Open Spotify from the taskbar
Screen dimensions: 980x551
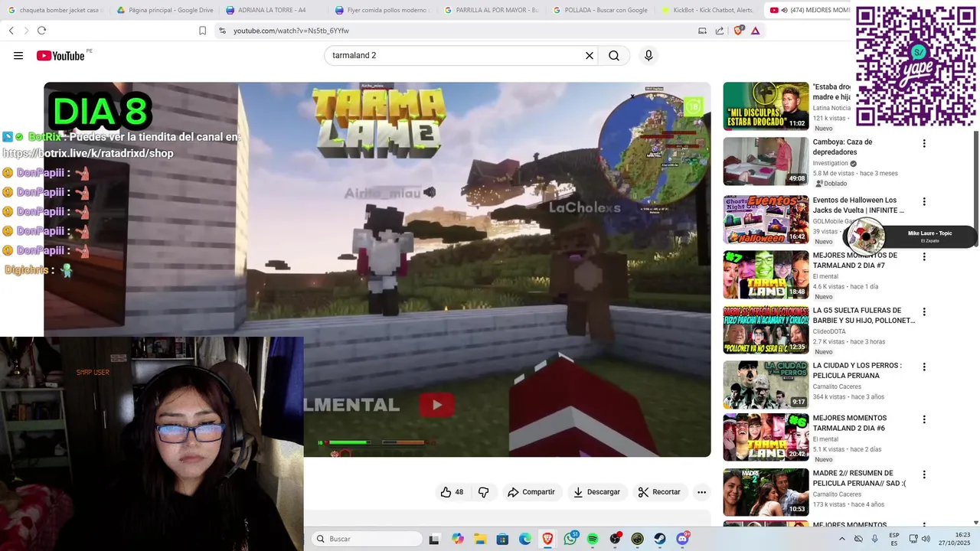[593, 539]
